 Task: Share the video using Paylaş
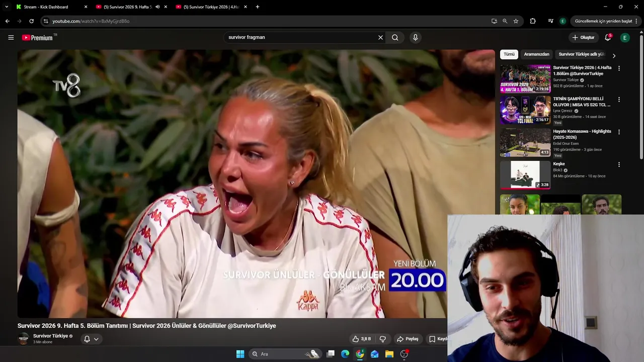click(408, 339)
